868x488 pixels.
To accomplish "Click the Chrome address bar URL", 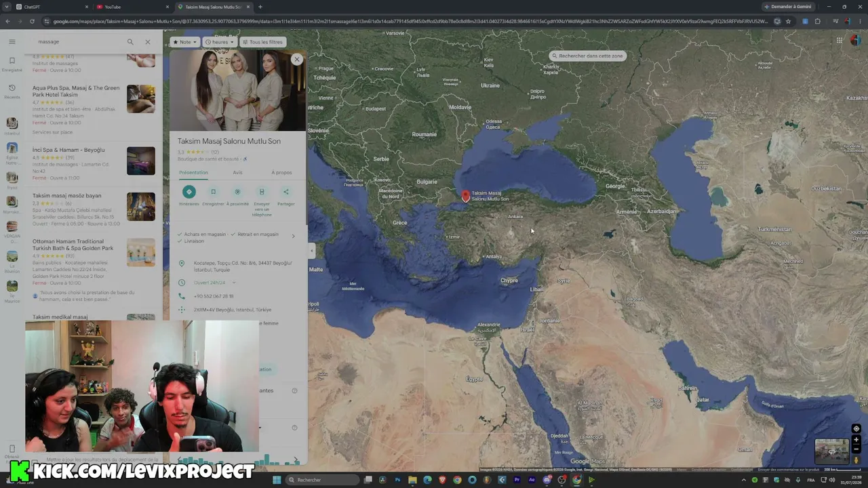I will pos(410,21).
